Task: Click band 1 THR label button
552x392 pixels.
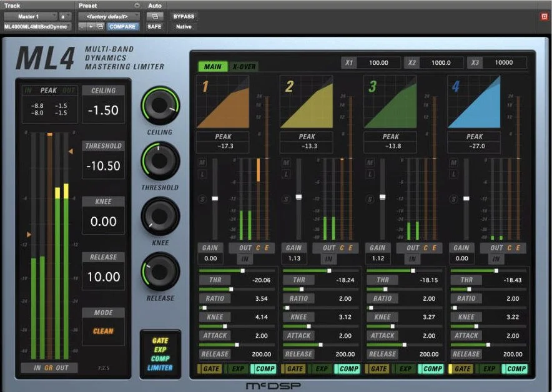Action: (215, 280)
